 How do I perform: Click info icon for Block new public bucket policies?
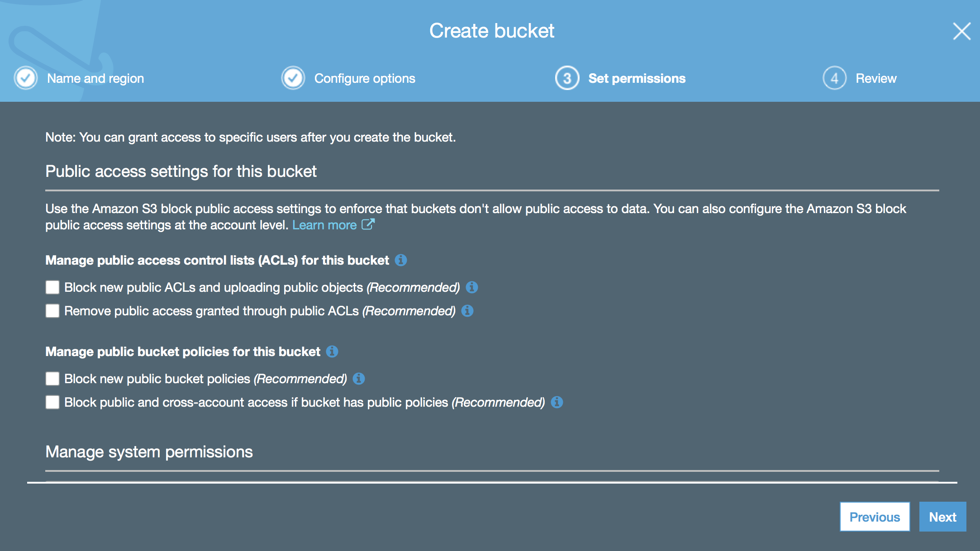[x=359, y=379]
